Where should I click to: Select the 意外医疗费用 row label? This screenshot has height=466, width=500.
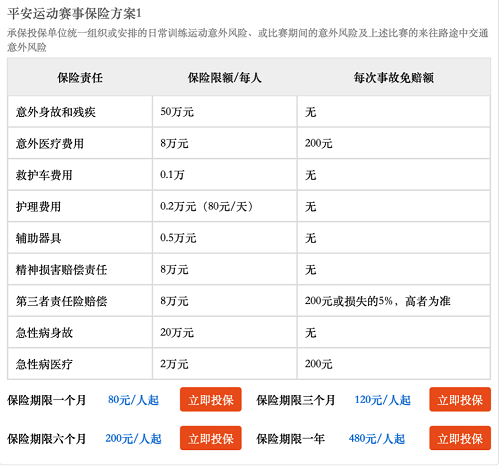point(50,144)
